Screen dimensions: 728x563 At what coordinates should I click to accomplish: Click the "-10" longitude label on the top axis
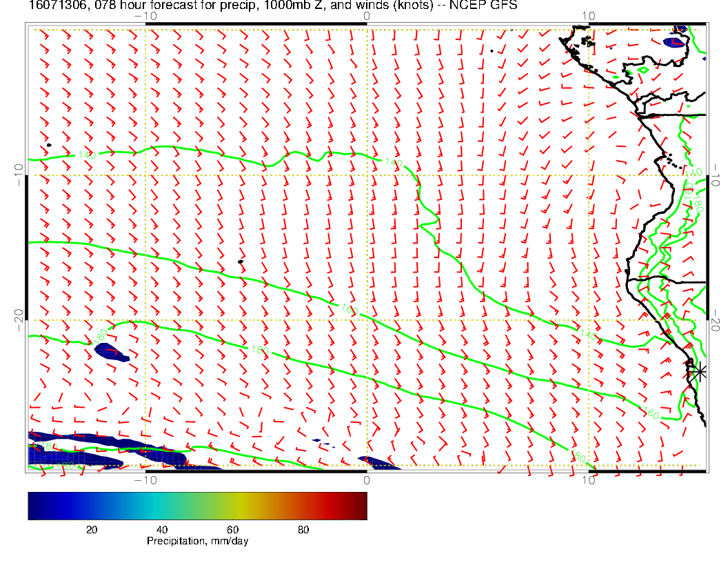click(x=145, y=17)
